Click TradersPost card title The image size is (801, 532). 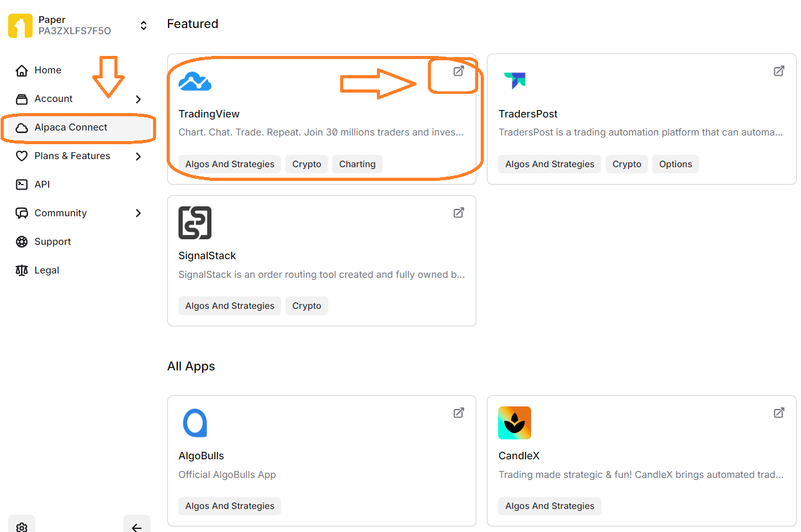pos(528,114)
